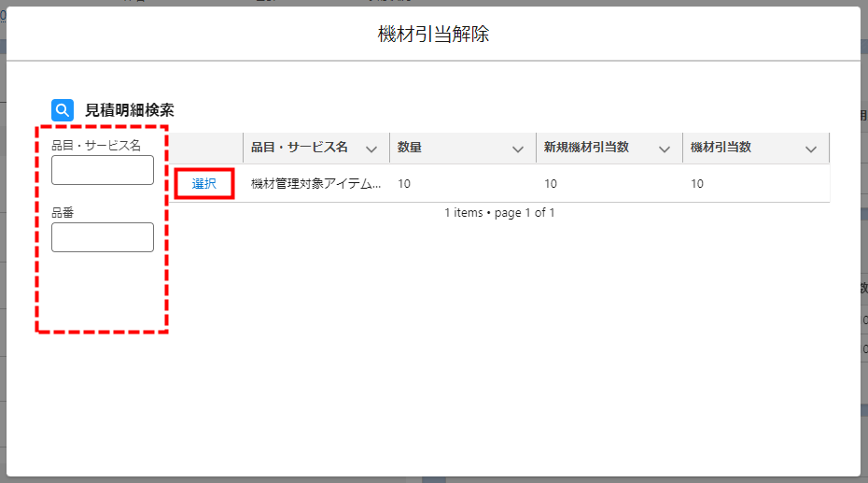
Task: Click the 機材引当数 value cell in the row
Action: click(x=697, y=184)
